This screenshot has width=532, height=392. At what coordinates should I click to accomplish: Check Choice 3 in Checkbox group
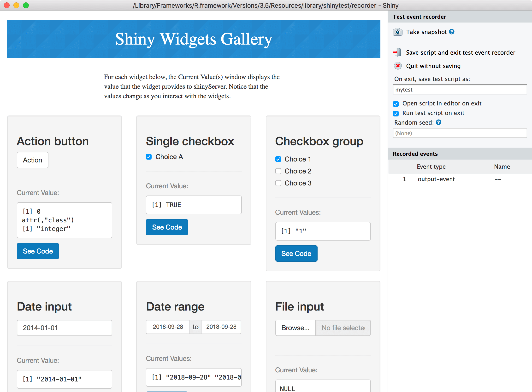point(278,183)
